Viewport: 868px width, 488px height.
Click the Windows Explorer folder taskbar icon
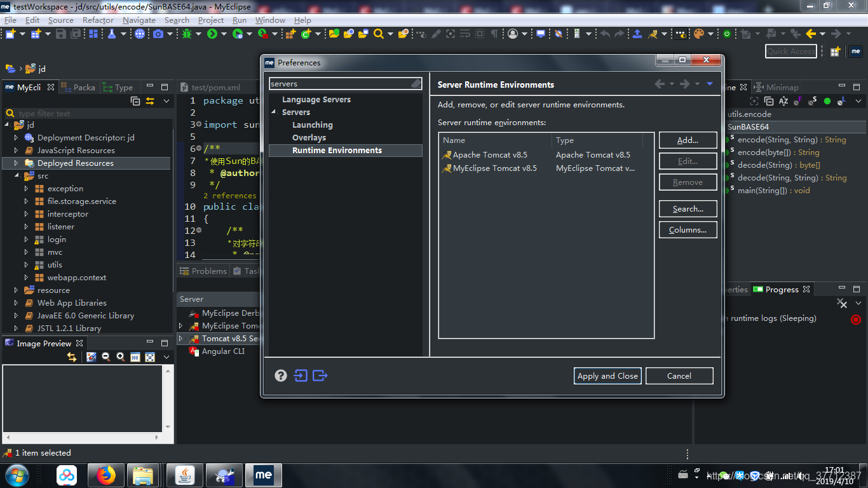[143, 475]
